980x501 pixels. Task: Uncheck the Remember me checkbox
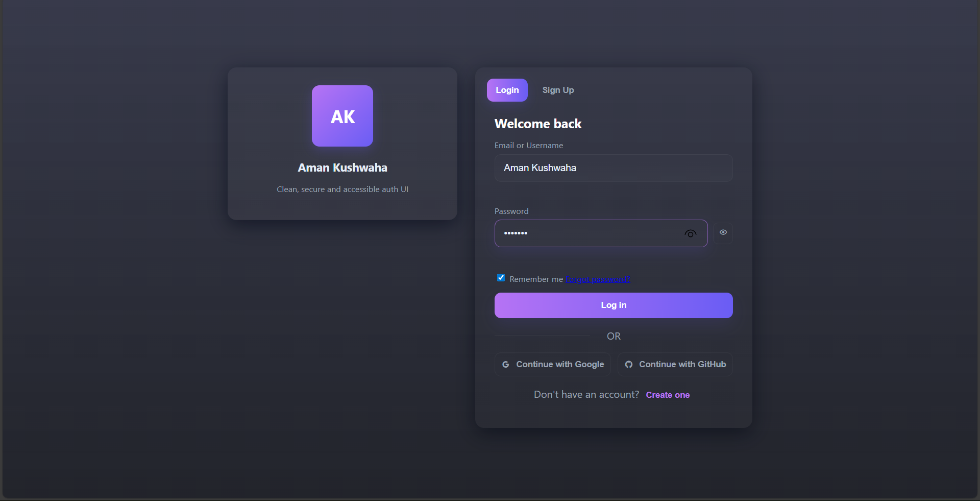pos(501,277)
